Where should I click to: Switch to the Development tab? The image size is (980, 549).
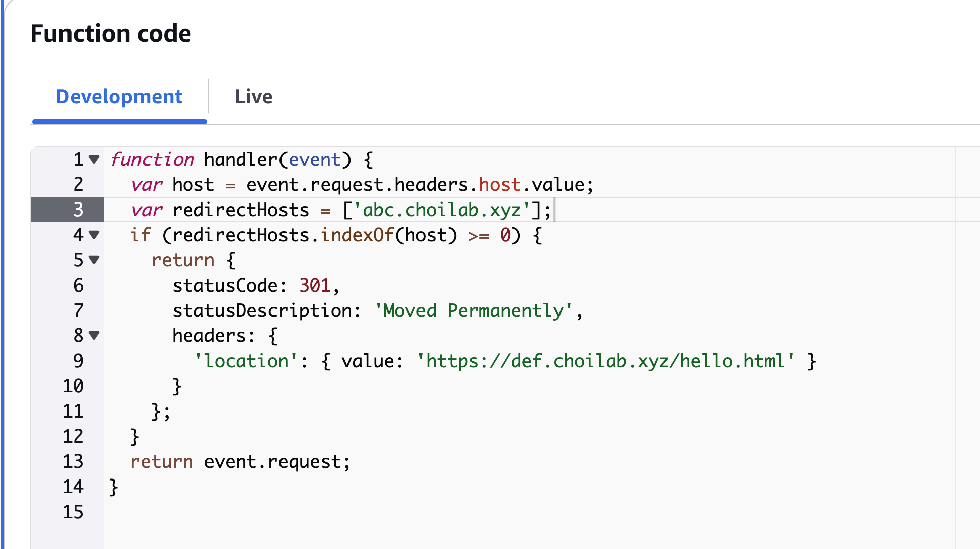pyautogui.click(x=119, y=97)
